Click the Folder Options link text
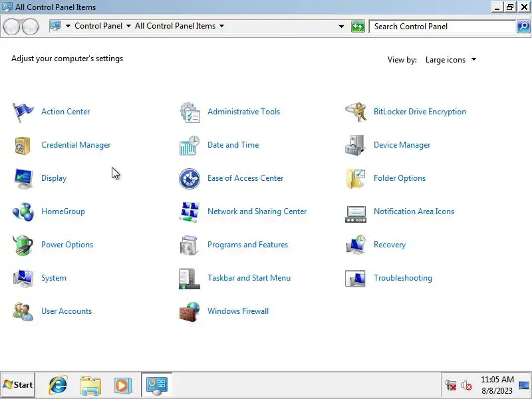This screenshot has height=399, width=532. [x=400, y=178]
